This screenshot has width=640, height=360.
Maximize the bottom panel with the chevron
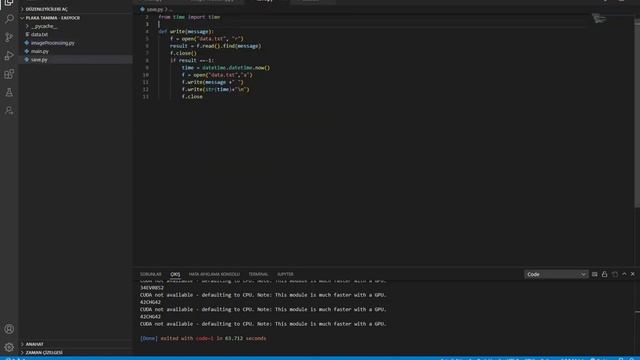tap(624, 274)
